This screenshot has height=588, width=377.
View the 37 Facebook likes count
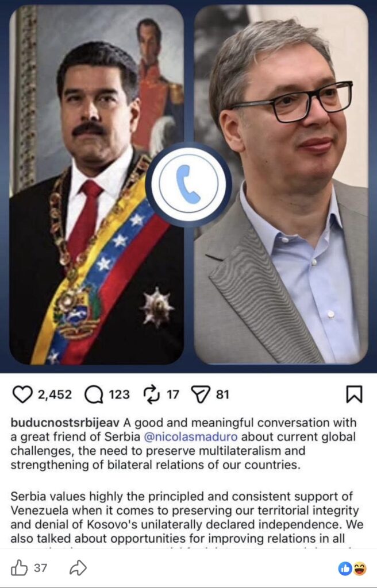coord(41,568)
